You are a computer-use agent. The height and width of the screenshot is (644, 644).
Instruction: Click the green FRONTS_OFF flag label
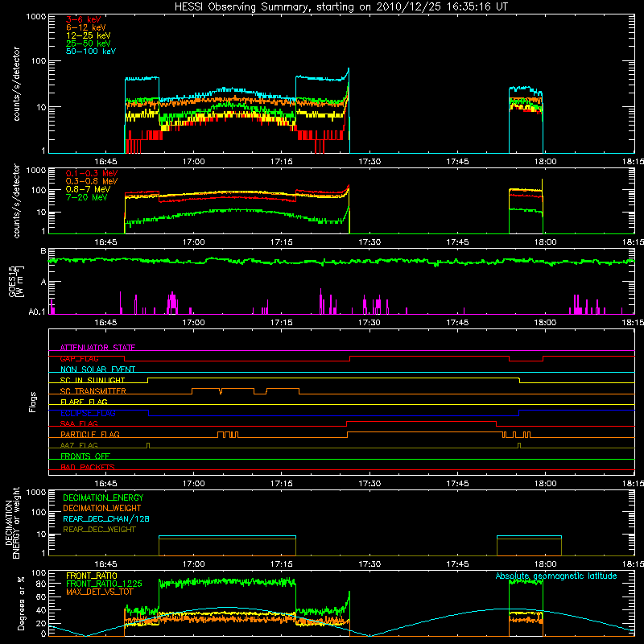[x=85, y=456]
